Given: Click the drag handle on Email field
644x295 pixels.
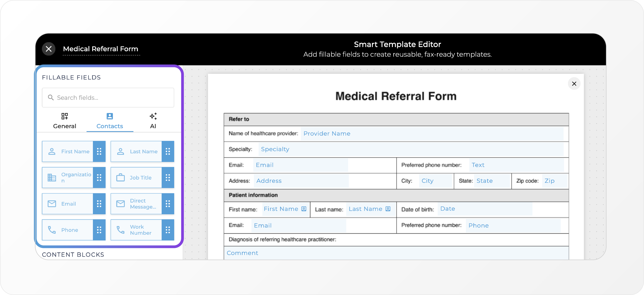Looking at the screenshot, I should tap(99, 204).
